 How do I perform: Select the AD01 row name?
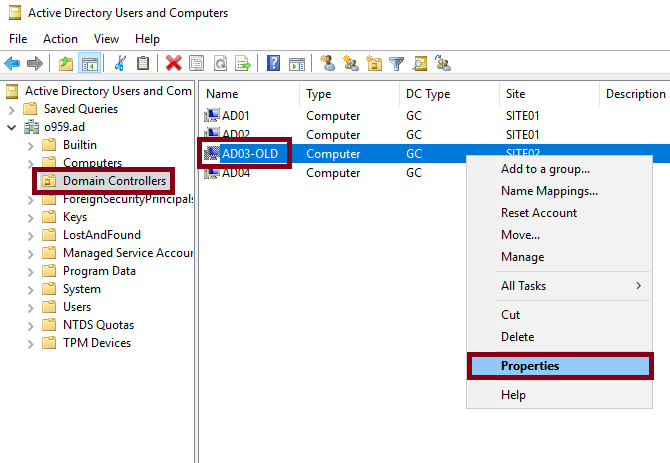pyautogui.click(x=235, y=116)
